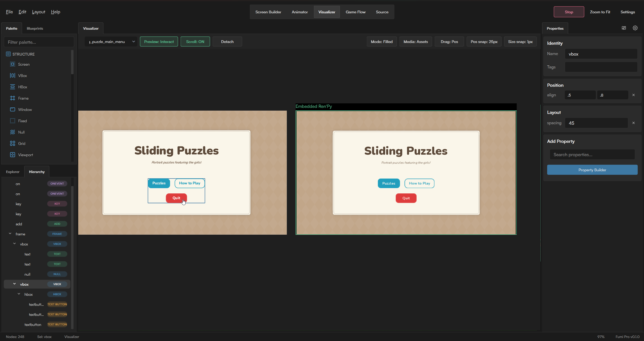Switch to Screen Builder tab
Image resolution: width=644 pixels, height=341 pixels.
click(268, 12)
